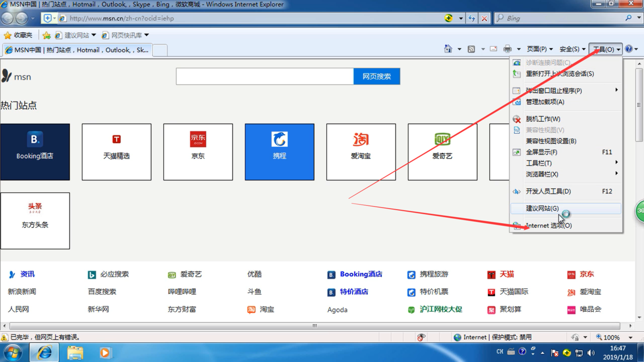Image resolution: width=644 pixels, height=362 pixels.
Task: Open the 新浪新闻 link
Action: [22, 292]
